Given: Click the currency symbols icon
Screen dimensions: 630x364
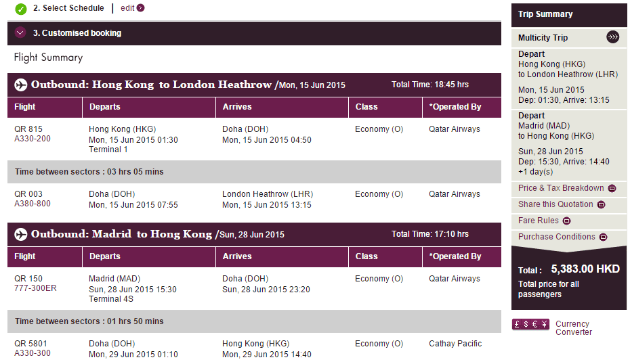Looking at the screenshot, I should coord(530,325).
